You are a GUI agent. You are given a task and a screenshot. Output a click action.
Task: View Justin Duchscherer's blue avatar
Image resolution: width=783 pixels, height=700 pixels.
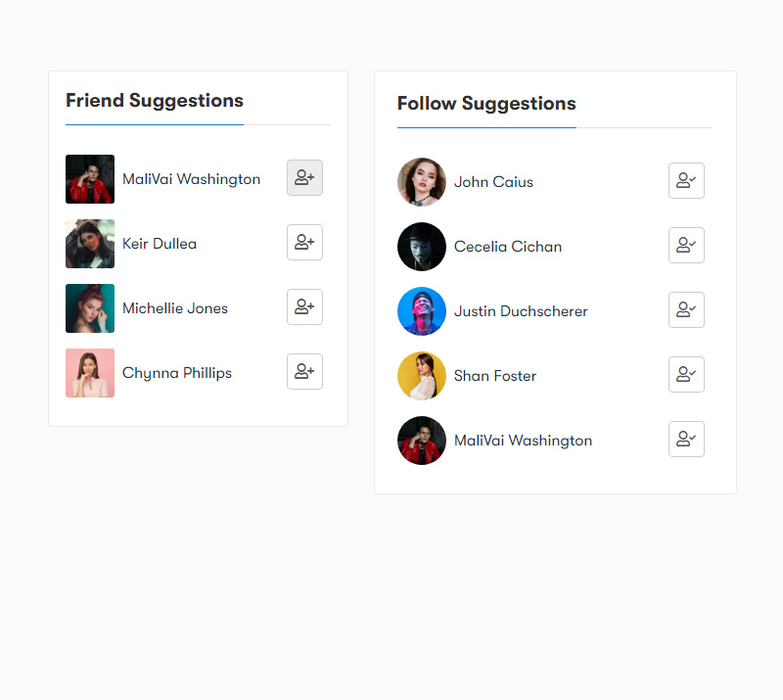(x=422, y=311)
